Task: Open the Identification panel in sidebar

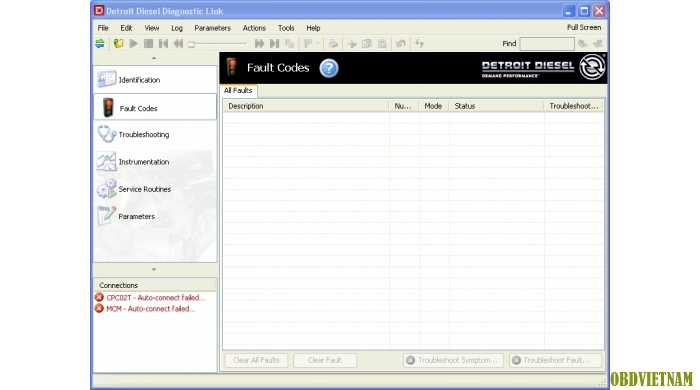Action: pyautogui.click(x=155, y=80)
